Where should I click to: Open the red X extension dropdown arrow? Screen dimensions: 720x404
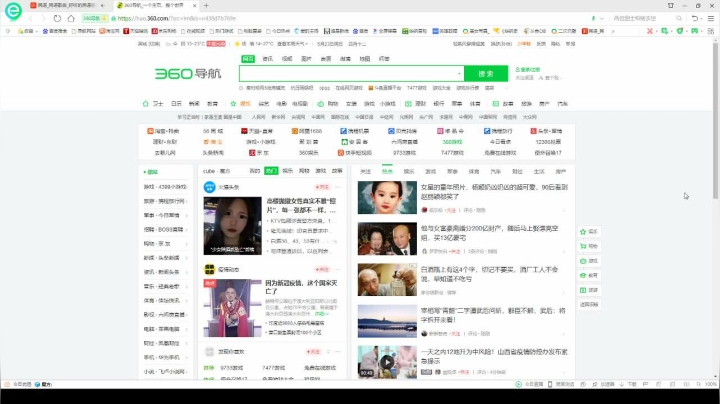pos(656,31)
